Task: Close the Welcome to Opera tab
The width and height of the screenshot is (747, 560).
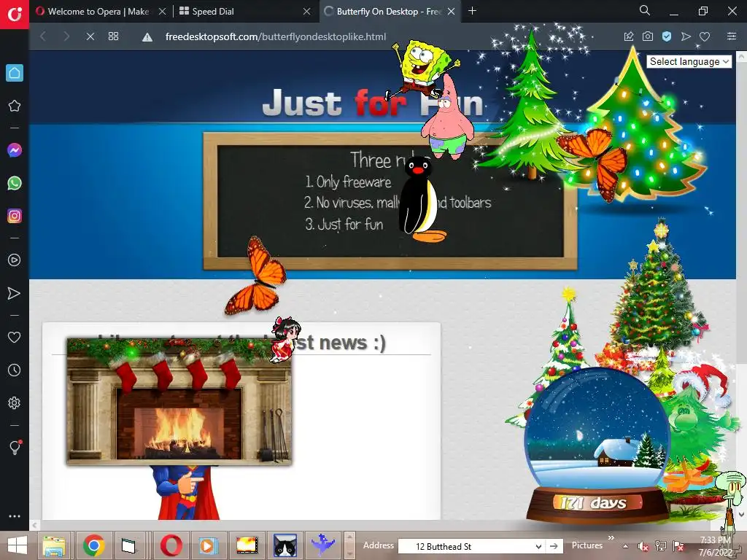Action: pos(162,11)
